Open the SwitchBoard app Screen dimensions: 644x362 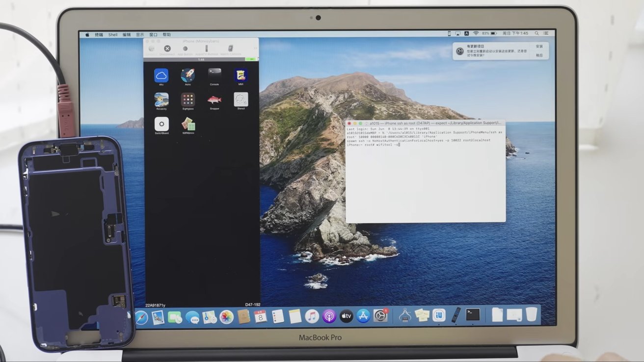click(x=161, y=124)
